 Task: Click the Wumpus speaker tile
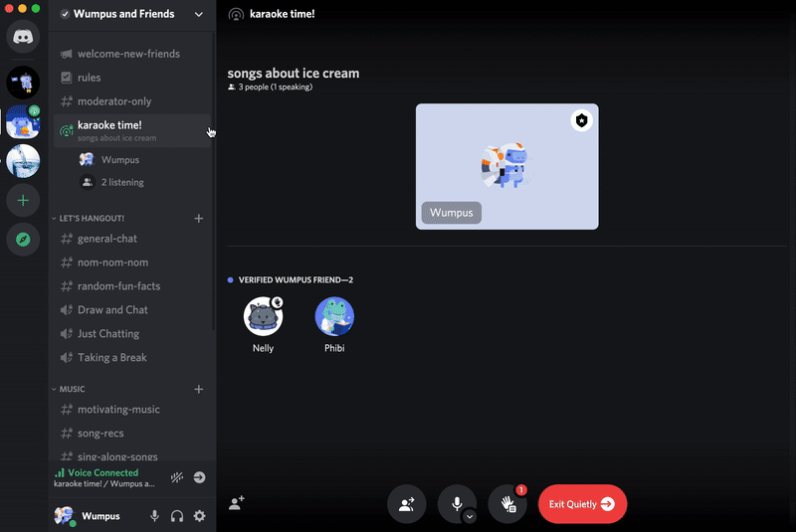pyautogui.click(x=507, y=166)
